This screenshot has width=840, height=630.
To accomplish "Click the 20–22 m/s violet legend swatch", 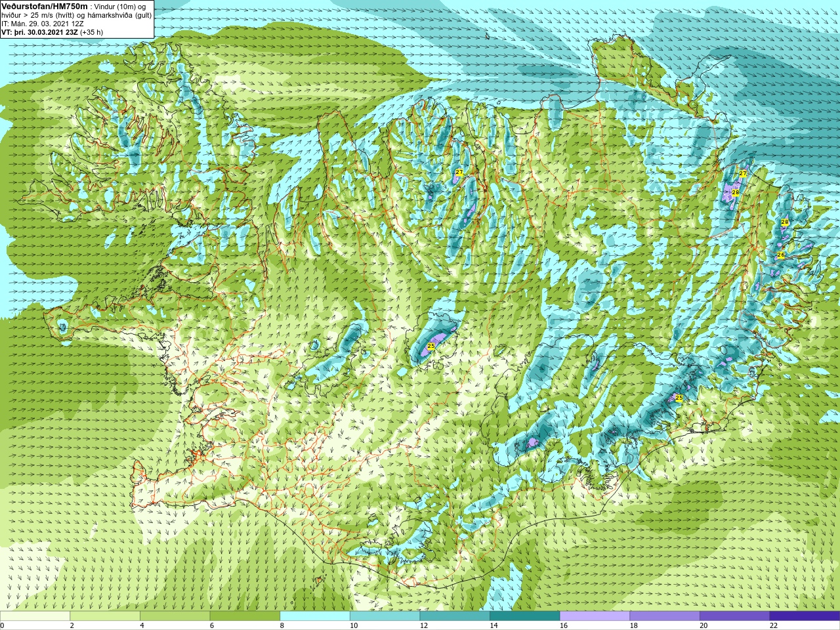I will [735, 616].
